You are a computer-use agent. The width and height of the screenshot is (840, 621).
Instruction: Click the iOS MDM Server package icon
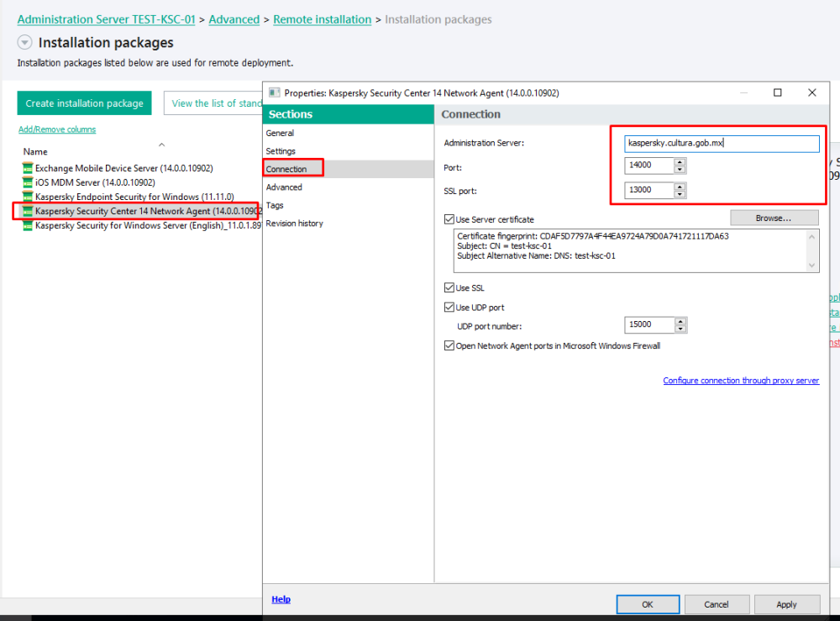point(28,182)
